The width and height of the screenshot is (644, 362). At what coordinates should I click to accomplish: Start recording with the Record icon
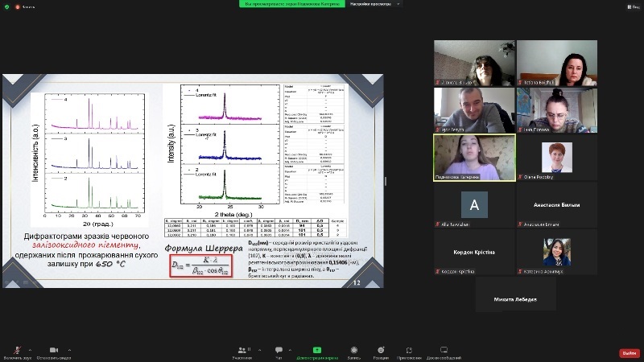tap(354, 352)
